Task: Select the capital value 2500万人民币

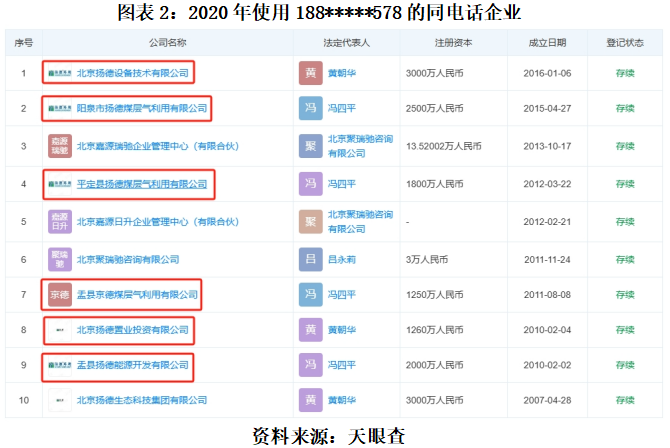Action: click(435, 108)
